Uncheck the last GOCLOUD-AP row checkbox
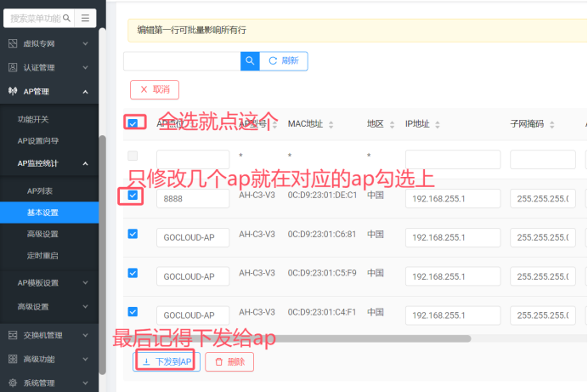Screen dimensions: 588x392 [x=133, y=312]
